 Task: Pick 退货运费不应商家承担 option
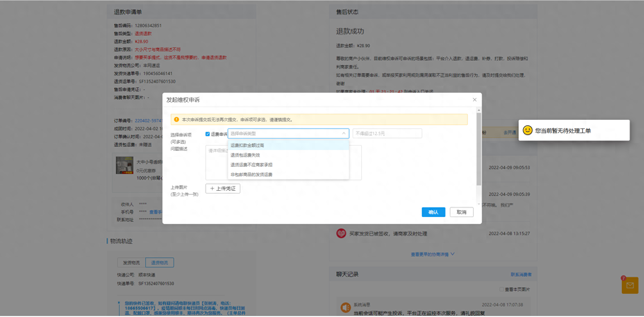tap(251, 165)
